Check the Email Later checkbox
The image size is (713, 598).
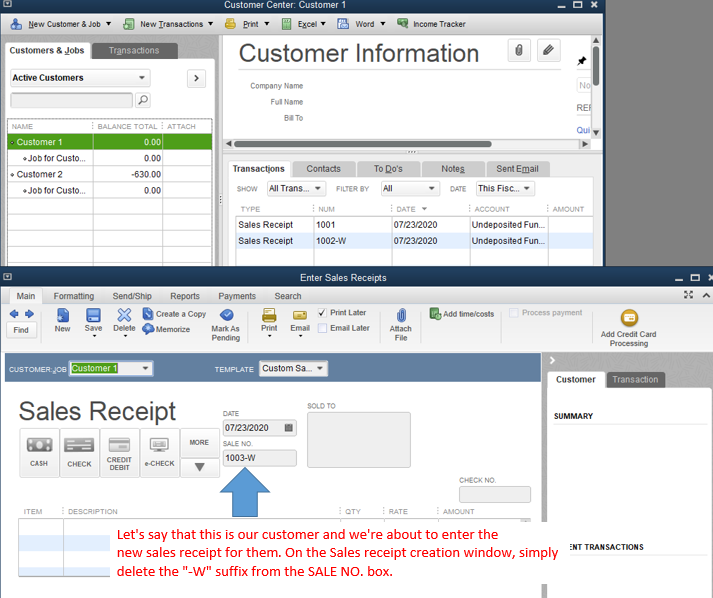tap(322, 328)
